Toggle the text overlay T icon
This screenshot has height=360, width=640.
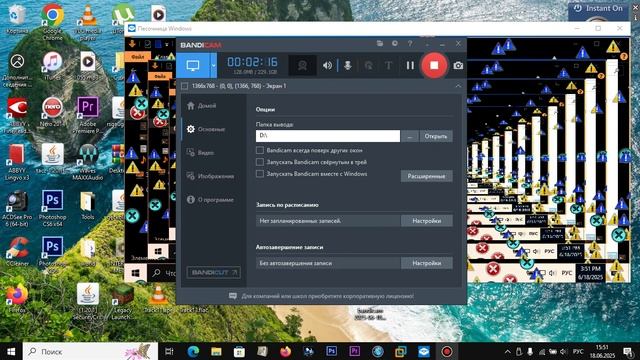pyautogui.click(x=388, y=65)
